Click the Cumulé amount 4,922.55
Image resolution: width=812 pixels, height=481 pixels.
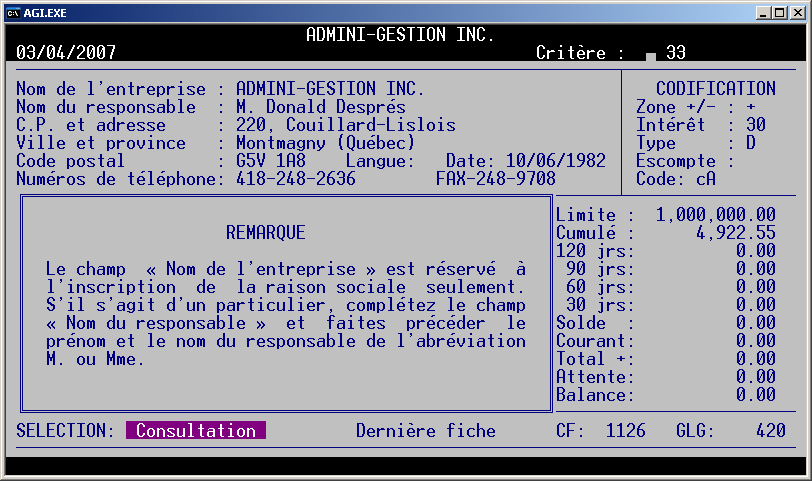click(736, 233)
